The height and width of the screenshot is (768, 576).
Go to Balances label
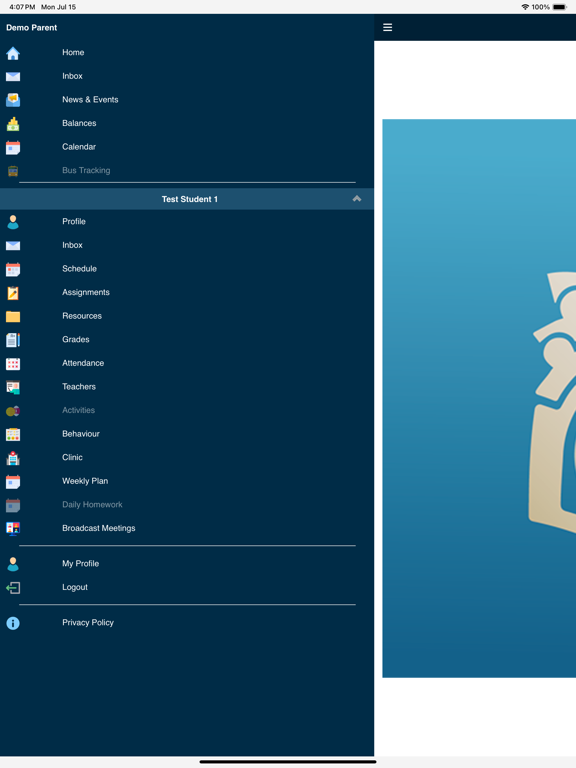click(x=79, y=123)
